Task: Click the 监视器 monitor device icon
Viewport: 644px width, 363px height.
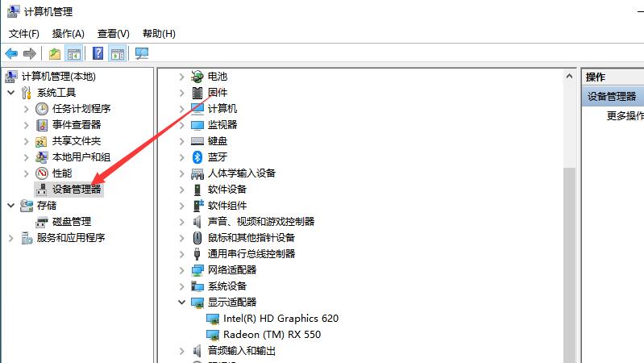Action: 197,125
